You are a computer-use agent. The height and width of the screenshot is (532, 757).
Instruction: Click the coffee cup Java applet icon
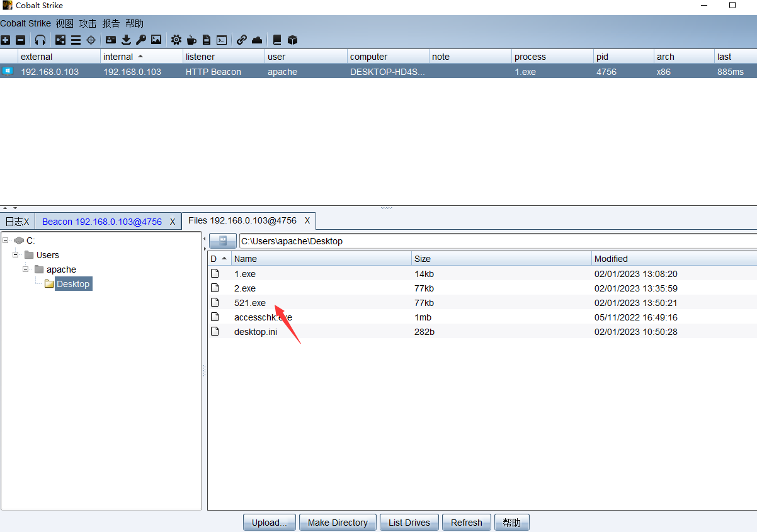pos(191,40)
